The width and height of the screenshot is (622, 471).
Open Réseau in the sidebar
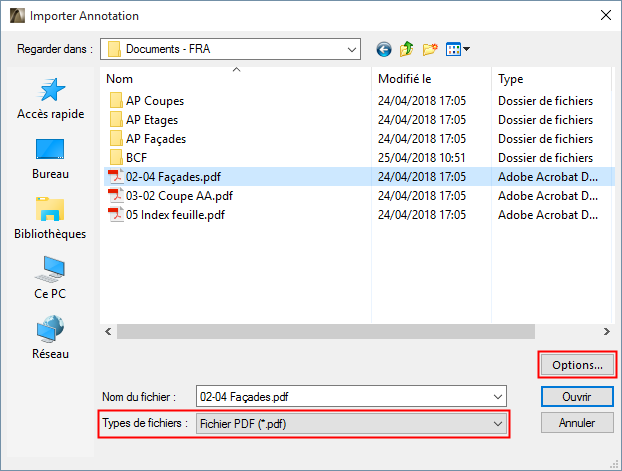51,338
